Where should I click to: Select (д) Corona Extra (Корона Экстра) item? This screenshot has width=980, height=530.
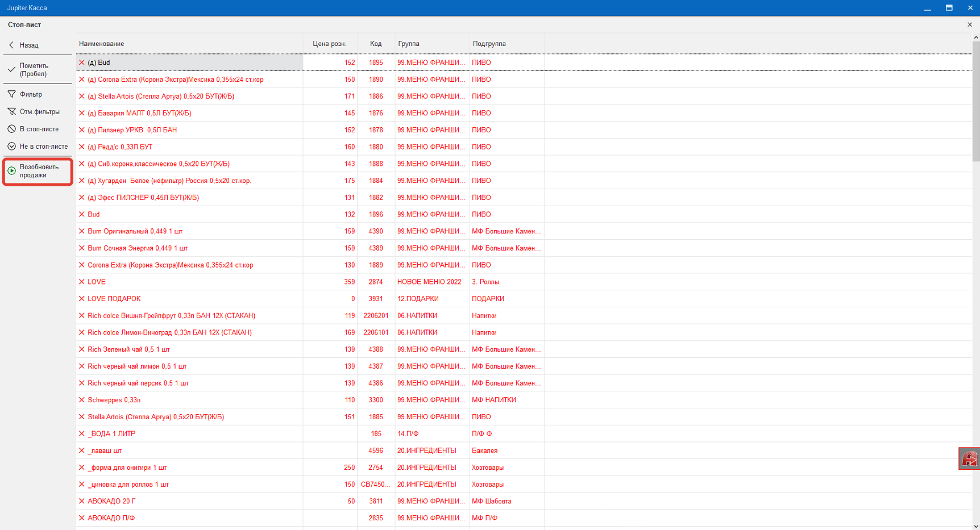click(176, 80)
